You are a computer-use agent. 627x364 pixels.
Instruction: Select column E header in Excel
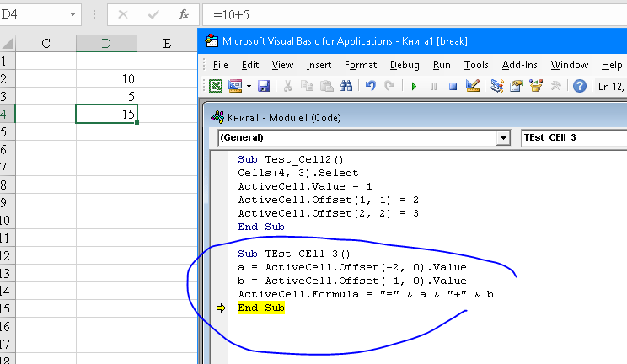[167, 43]
